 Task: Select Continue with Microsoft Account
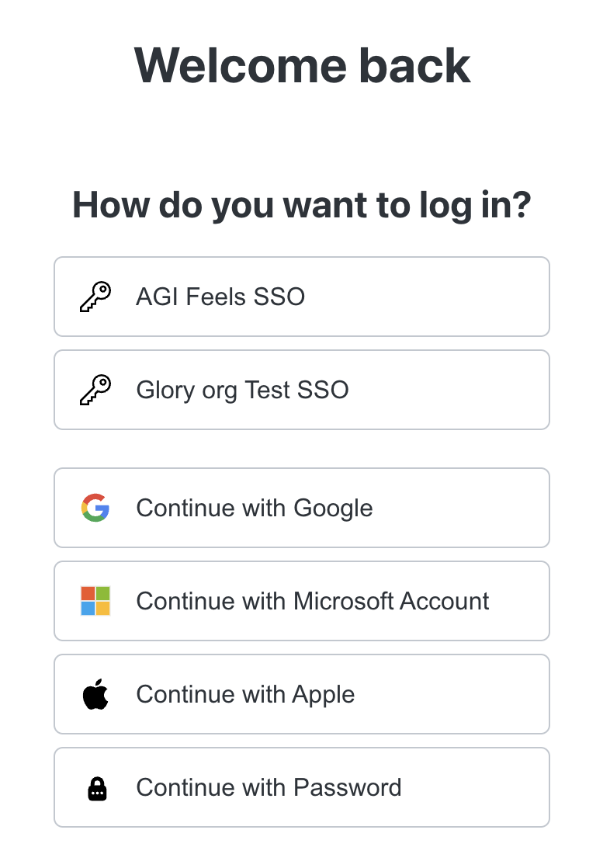[x=301, y=601]
